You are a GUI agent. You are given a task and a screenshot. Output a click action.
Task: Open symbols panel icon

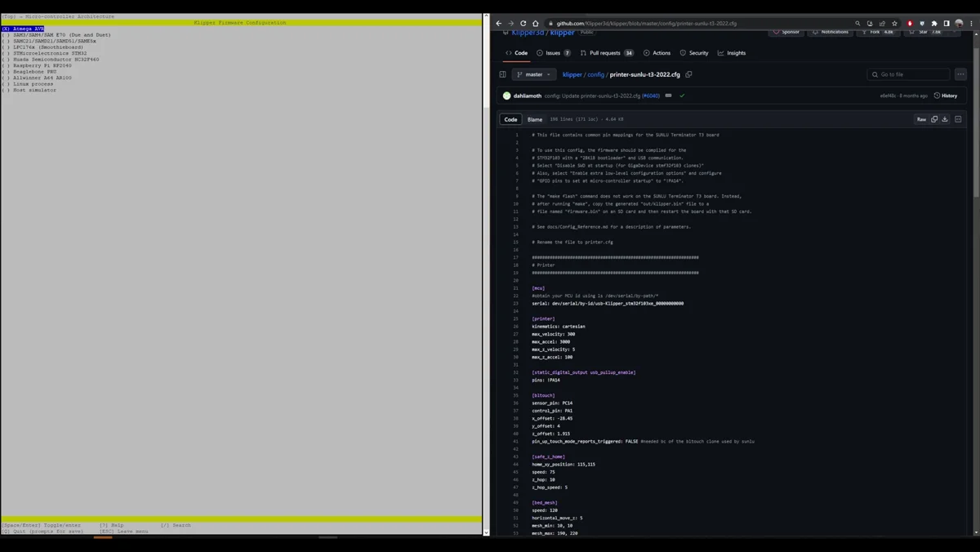(959, 119)
